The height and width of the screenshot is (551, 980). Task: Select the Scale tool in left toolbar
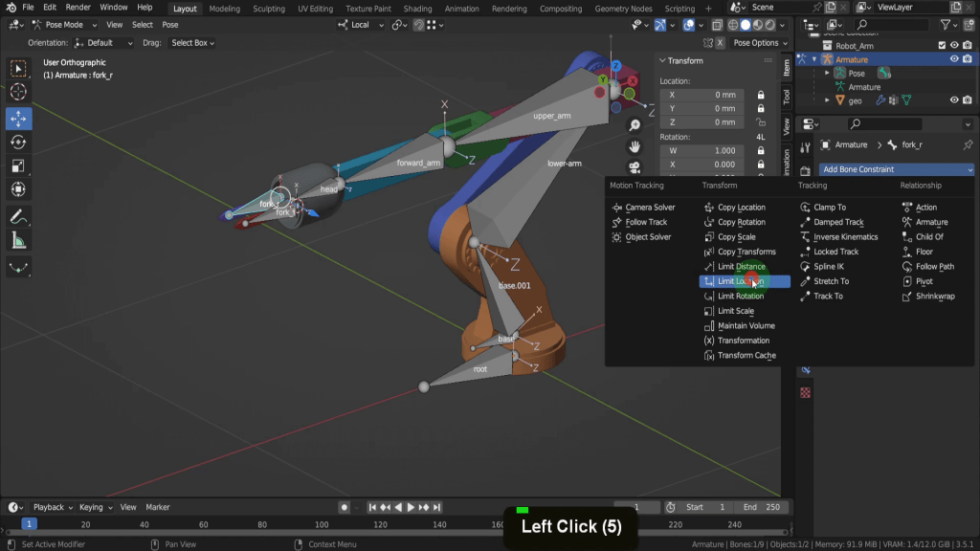pos(18,166)
